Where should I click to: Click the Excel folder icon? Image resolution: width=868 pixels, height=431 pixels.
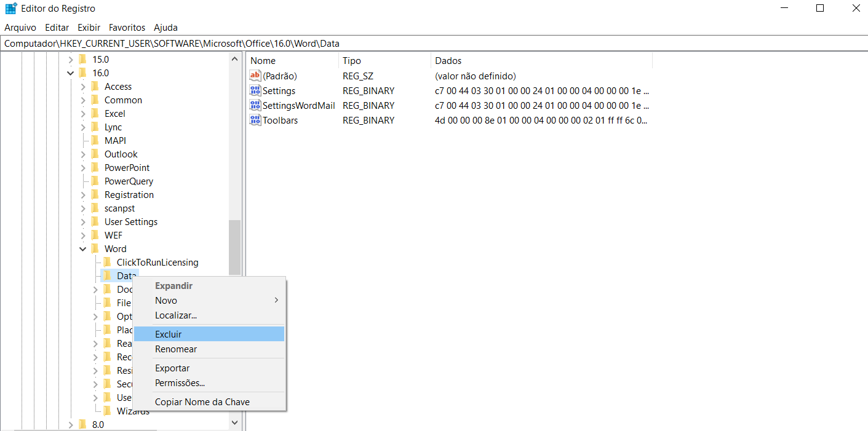click(x=95, y=114)
